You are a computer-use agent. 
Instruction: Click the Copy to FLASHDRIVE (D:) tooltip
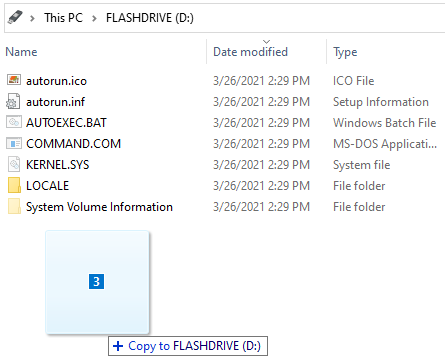[188, 346]
